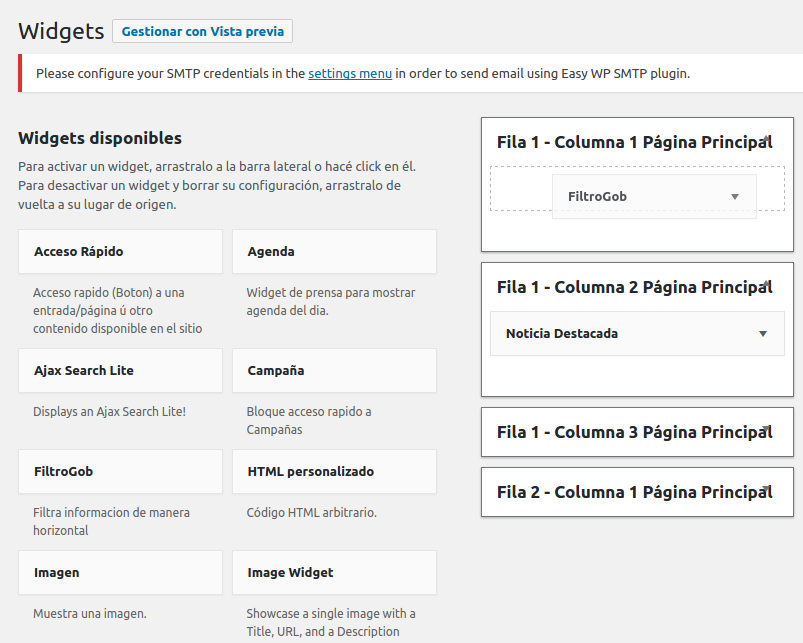Expand Fila 2 - Columna 1 panel arrow
Image resolution: width=803 pixels, height=643 pixels.
[767, 489]
